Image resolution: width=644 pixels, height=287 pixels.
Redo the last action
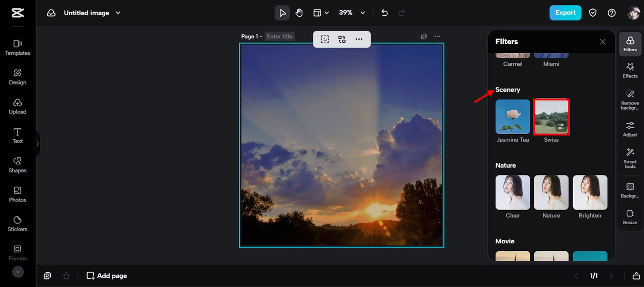[x=401, y=13]
